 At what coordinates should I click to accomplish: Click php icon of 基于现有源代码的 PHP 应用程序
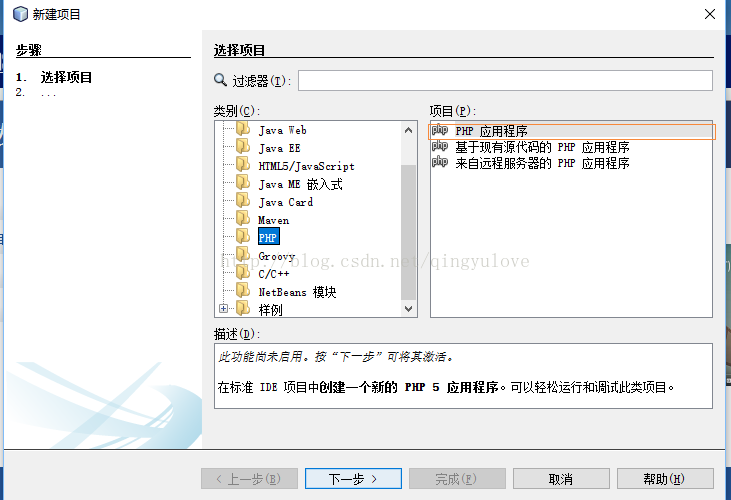[440, 147]
